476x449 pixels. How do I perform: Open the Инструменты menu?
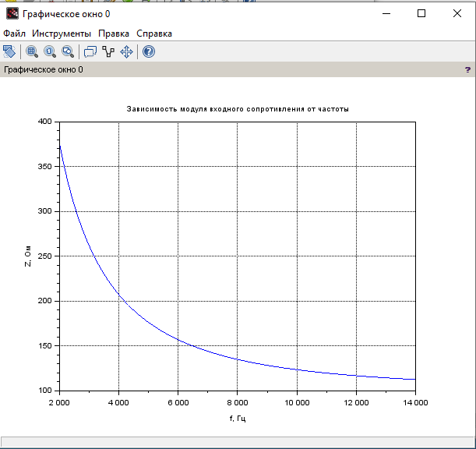pos(62,34)
